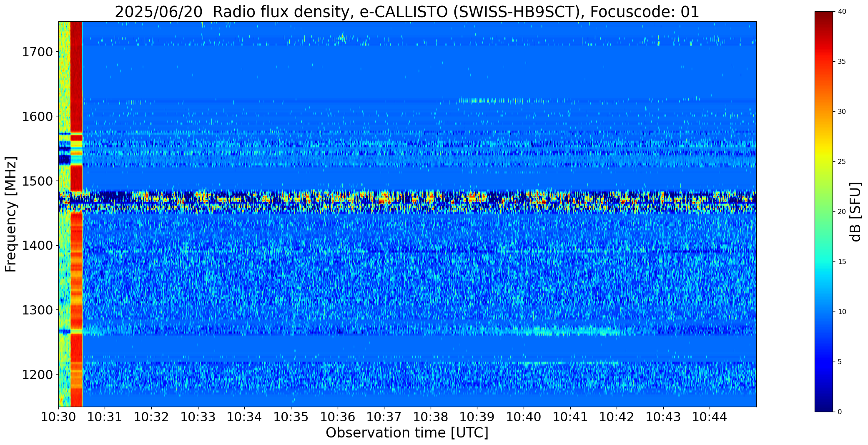Click the 1600 frequency tick label
The image size is (868, 445).
tap(37, 116)
